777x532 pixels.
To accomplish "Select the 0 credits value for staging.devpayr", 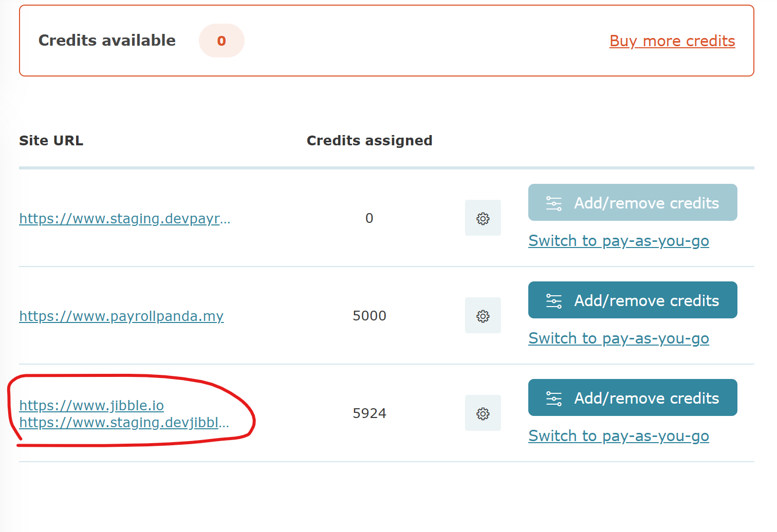I will (x=369, y=218).
